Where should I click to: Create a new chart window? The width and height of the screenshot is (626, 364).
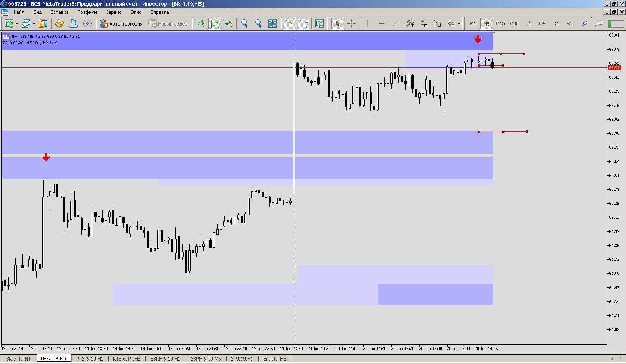9,23
